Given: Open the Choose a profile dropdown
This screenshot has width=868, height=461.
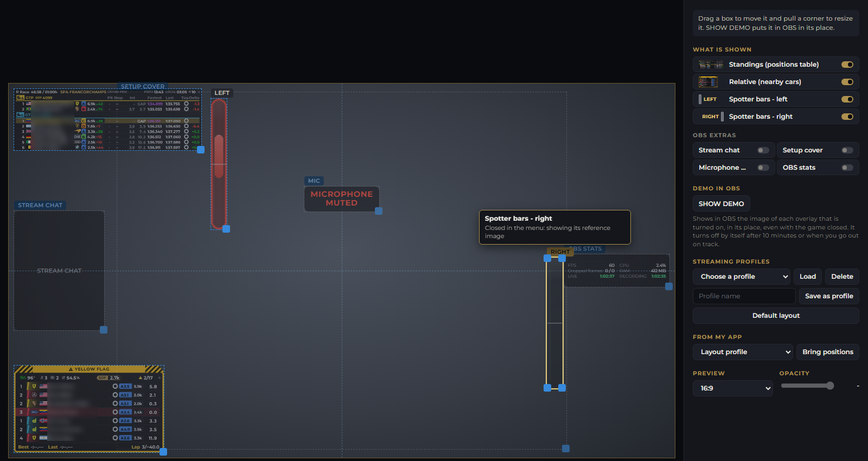Looking at the screenshot, I should tap(742, 277).
